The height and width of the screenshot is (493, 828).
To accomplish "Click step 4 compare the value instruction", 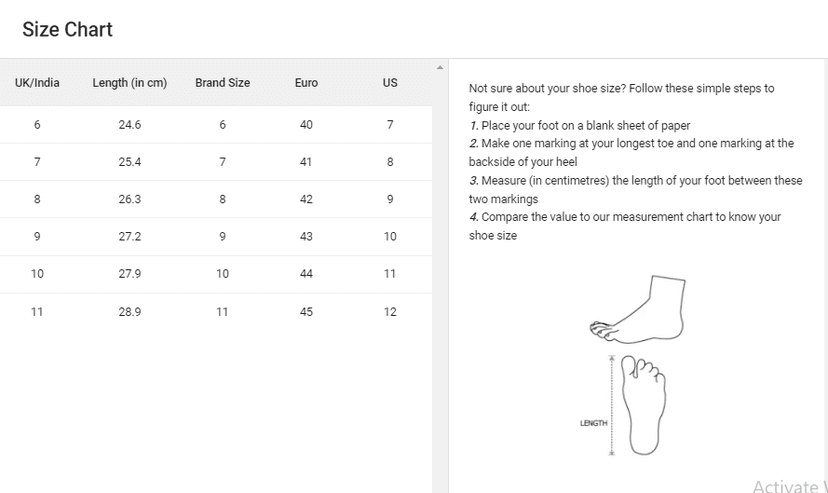I will (x=625, y=226).
